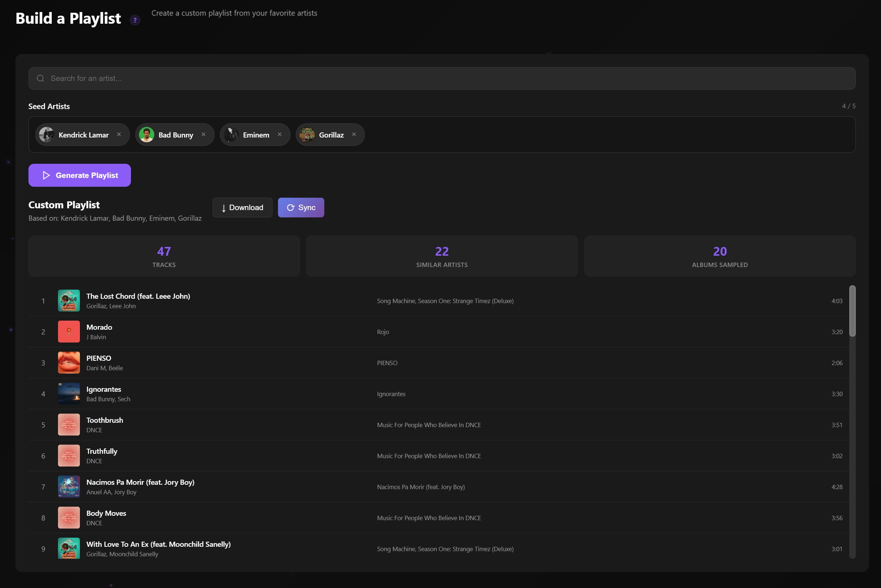Click the 'Seed Artists' label

tap(49, 107)
